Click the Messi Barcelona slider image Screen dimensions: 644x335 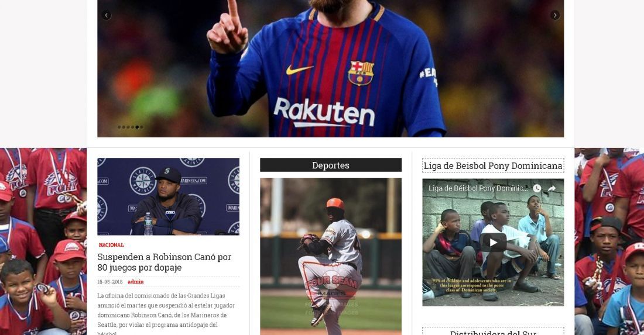tap(331, 68)
